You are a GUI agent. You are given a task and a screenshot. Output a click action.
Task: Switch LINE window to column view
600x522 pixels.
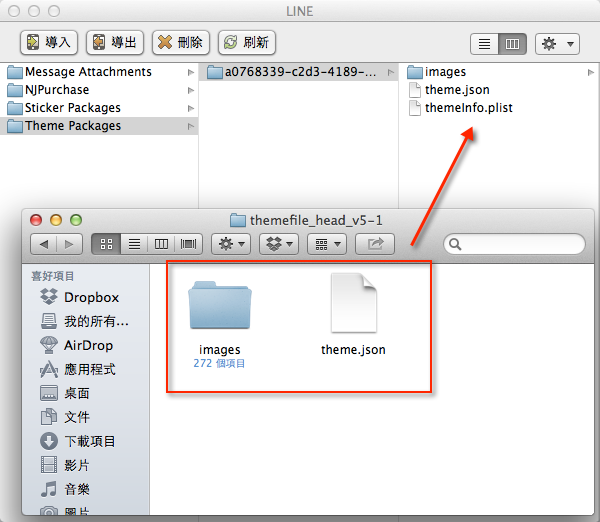[x=512, y=44]
